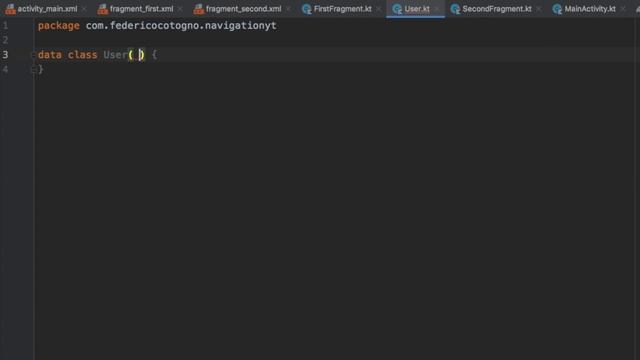Screen dimensions: 640x360
Task: Switch to the activity_main.xml tab
Action: click(x=47, y=9)
